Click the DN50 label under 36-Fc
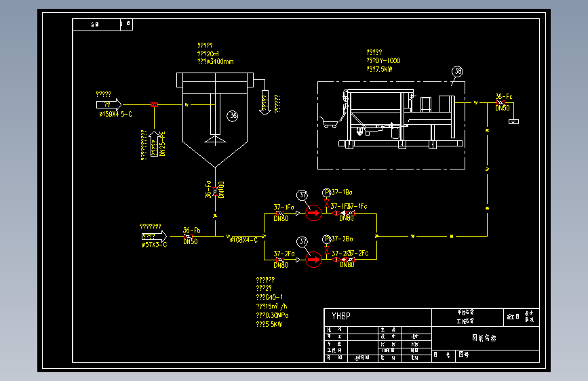Image resolution: width=588 pixels, height=381 pixels. [503, 108]
